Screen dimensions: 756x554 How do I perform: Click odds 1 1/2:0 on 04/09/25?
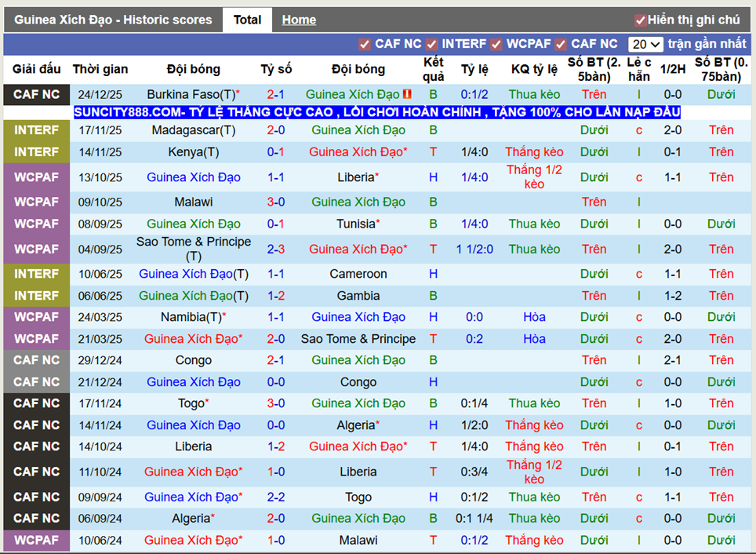click(x=474, y=249)
